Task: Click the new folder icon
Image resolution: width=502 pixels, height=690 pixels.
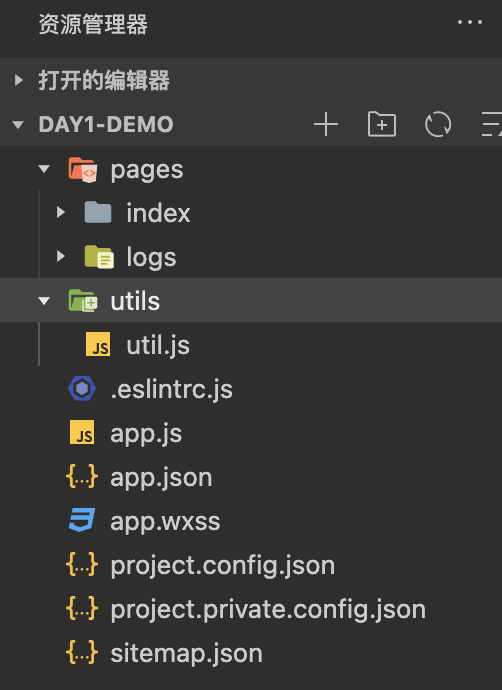Action: coord(382,125)
